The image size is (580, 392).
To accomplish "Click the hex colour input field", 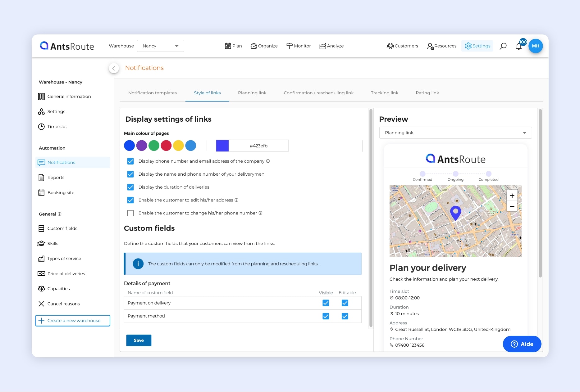I will [x=258, y=146].
